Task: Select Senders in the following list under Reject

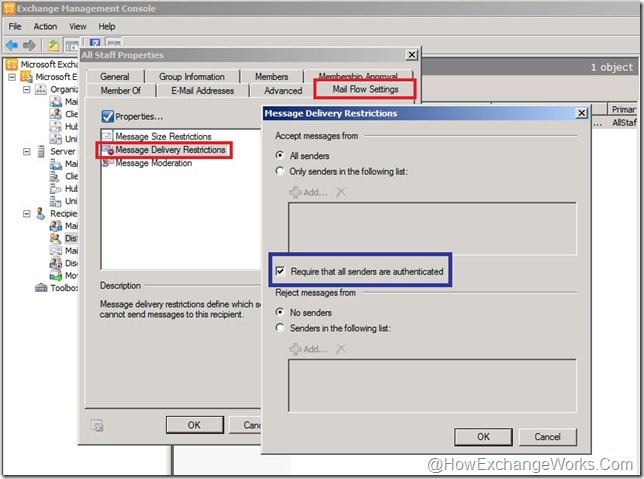Action: [x=280, y=328]
